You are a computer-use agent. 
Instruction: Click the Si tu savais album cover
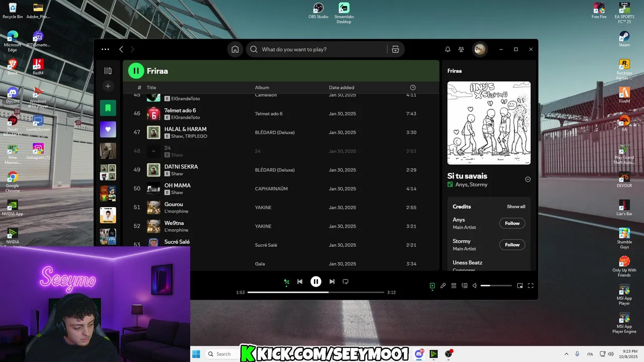[489, 123]
